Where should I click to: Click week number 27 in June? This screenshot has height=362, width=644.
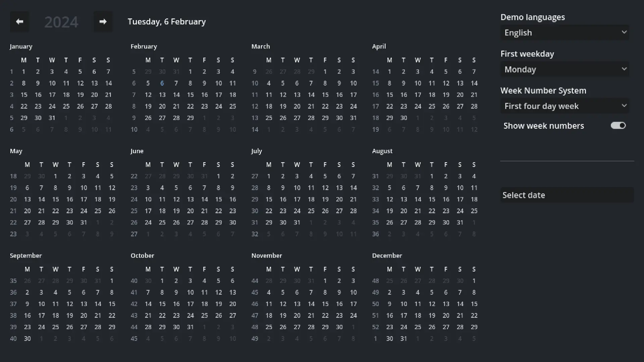134,234
